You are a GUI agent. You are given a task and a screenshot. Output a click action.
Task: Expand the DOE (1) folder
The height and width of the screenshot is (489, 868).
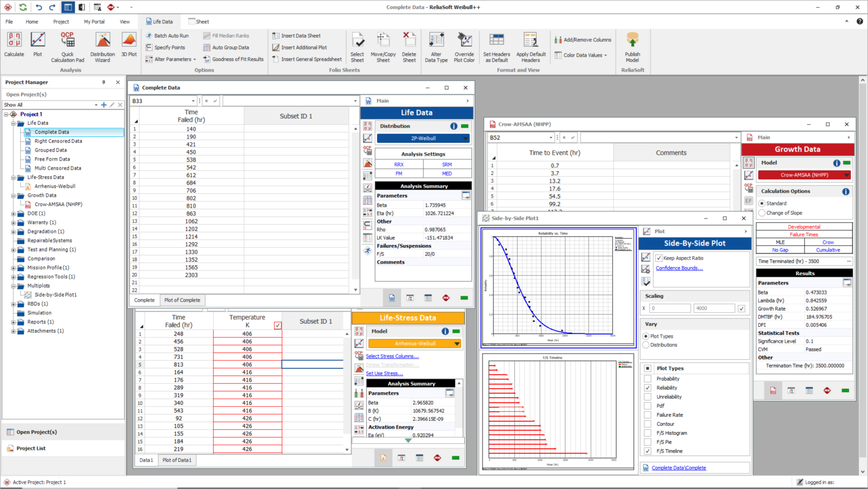(14, 214)
